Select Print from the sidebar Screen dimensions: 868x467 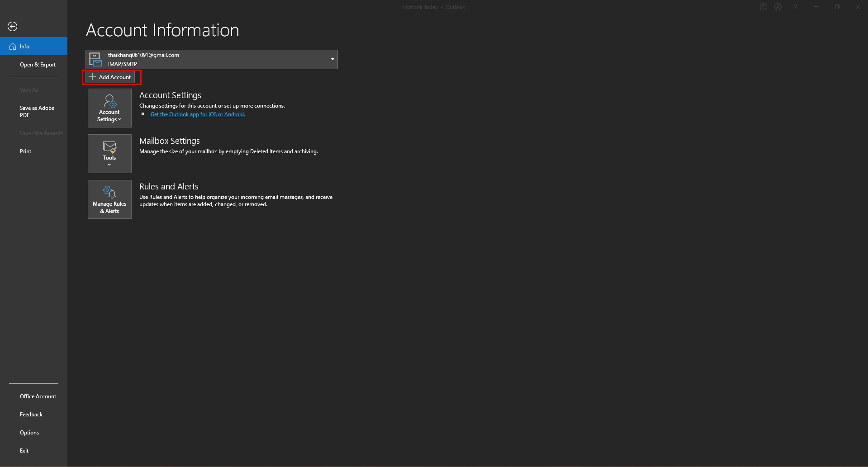point(26,151)
